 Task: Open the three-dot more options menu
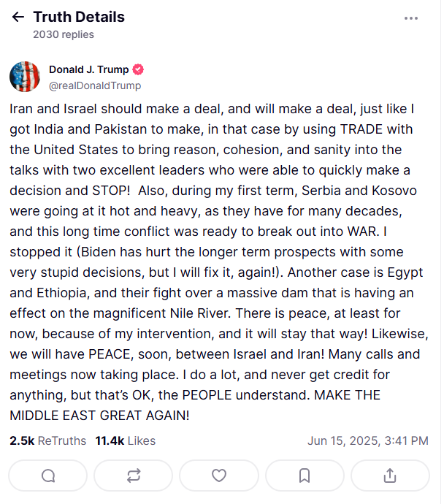[x=411, y=18]
